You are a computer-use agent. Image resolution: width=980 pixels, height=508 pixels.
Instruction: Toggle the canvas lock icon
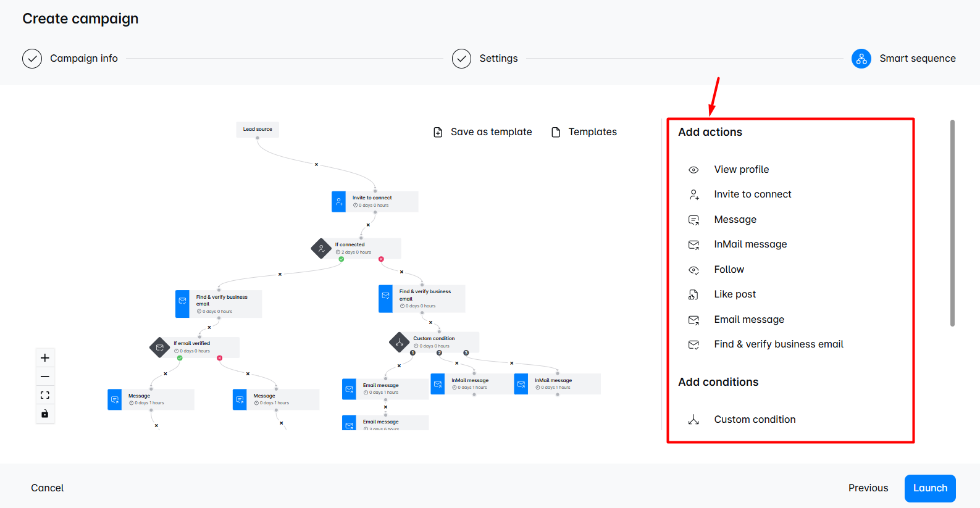point(45,414)
